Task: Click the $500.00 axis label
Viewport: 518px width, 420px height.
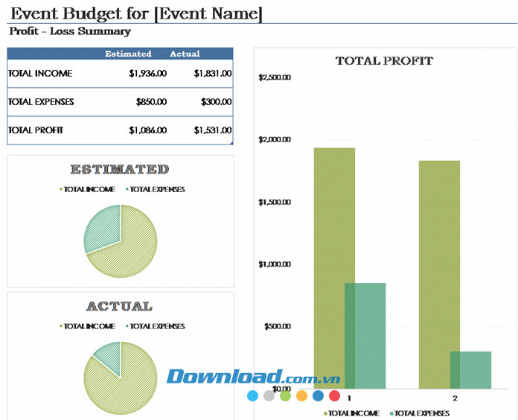Action: (278, 326)
